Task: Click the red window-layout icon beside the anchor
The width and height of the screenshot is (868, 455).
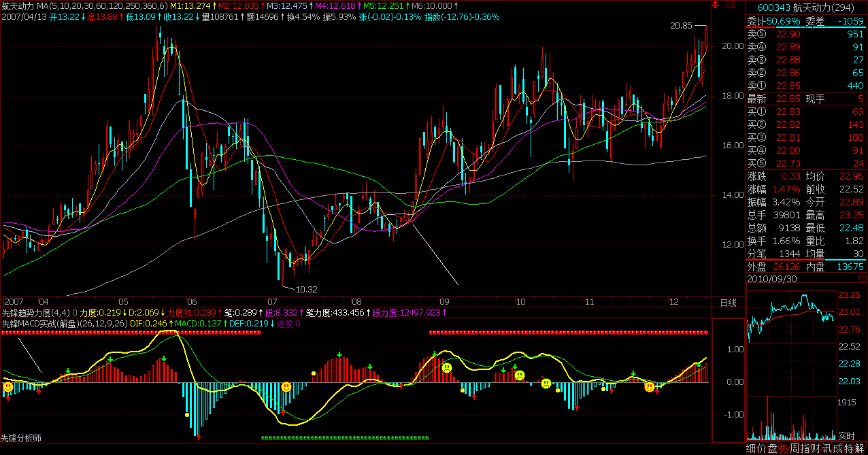Action: click(731, 5)
